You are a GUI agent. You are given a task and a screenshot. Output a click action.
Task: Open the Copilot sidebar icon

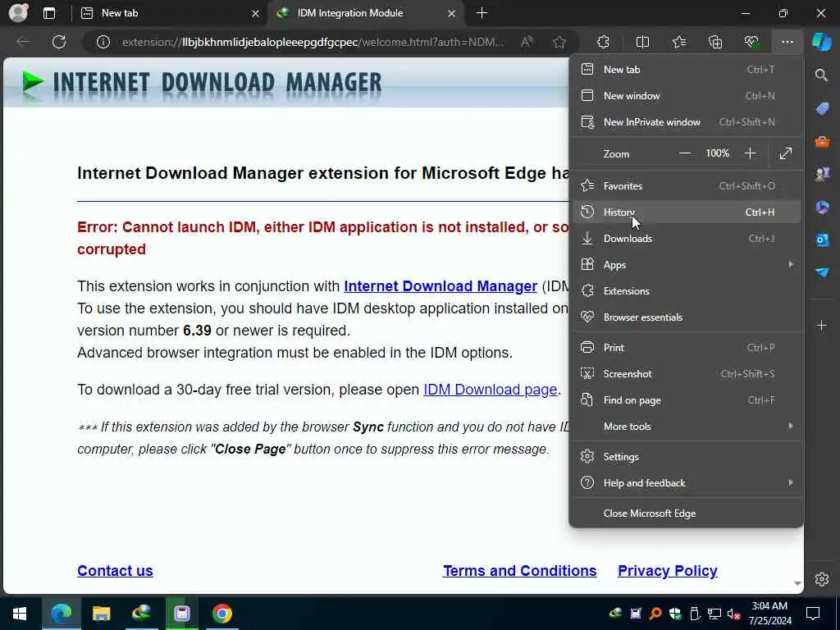[x=821, y=42]
